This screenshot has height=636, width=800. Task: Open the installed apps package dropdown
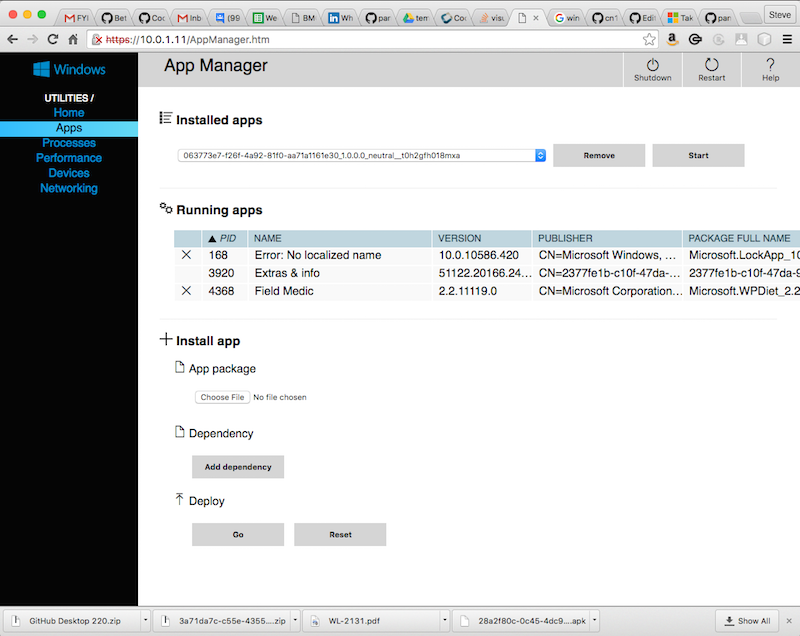click(539, 155)
